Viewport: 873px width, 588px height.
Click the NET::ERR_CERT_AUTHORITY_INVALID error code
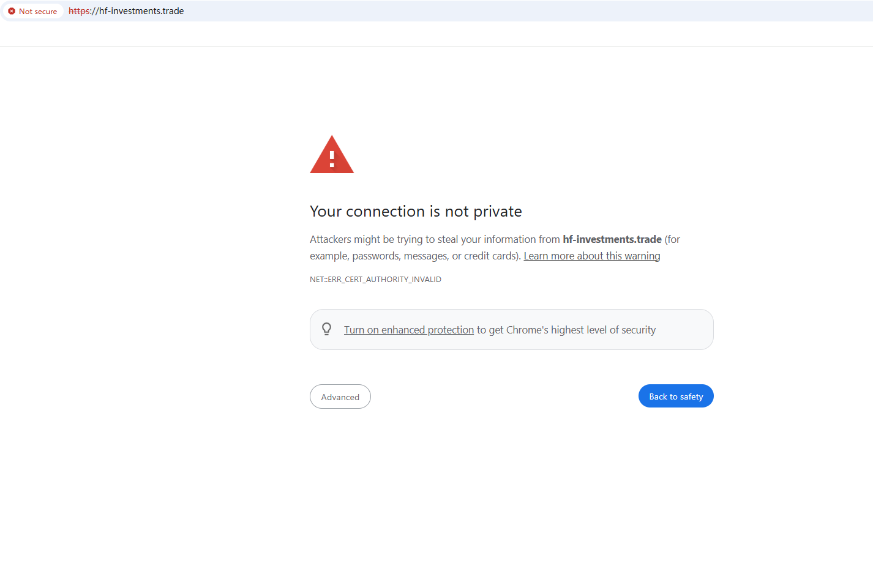point(375,279)
